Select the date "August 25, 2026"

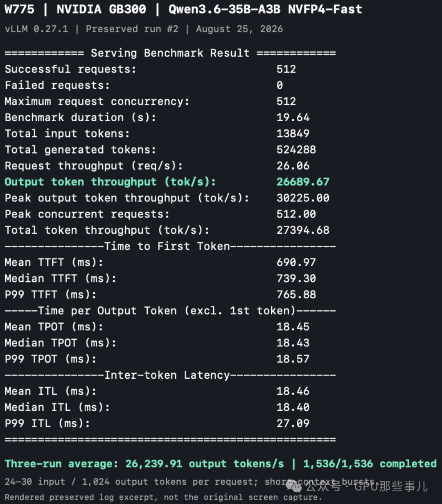(x=239, y=29)
